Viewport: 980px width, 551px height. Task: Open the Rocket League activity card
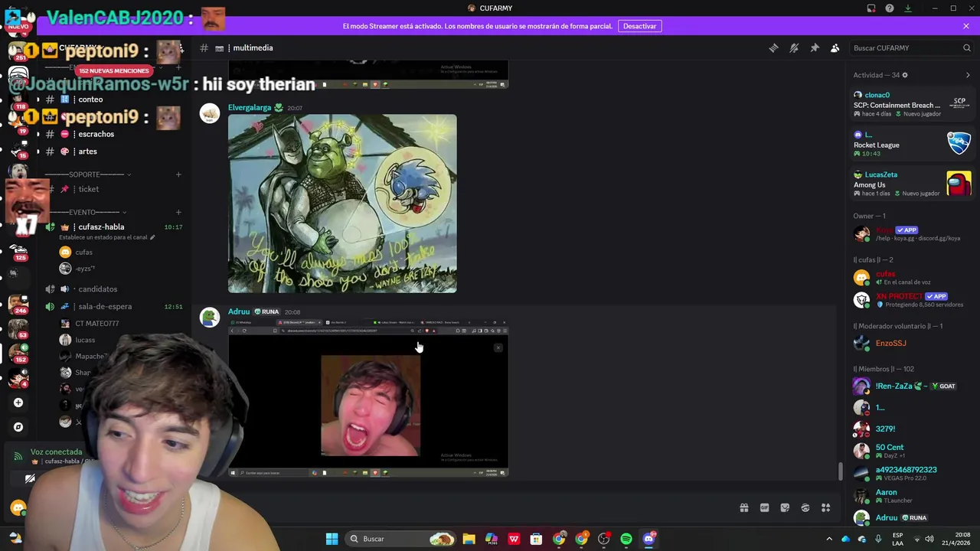tap(912, 144)
